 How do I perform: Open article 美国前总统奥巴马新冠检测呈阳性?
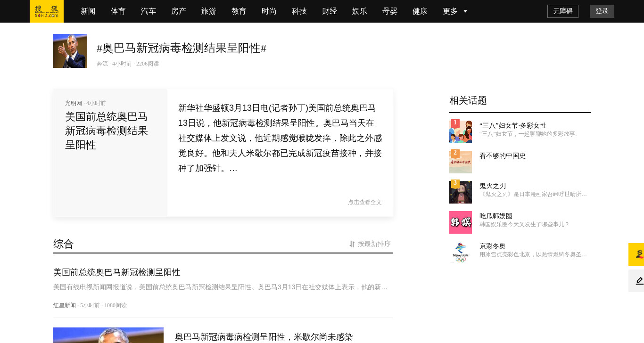pyautogui.click(x=117, y=272)
